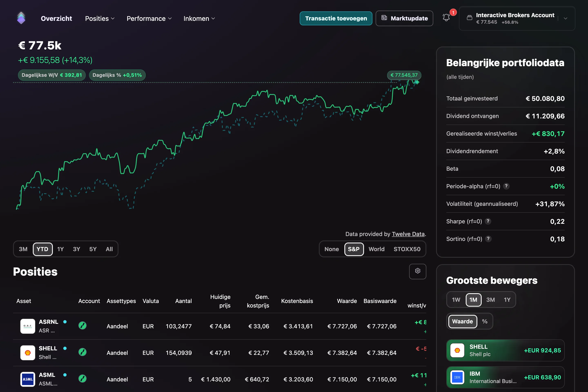Select 3M in Grootste bewegers

click(x=490, y=300)
